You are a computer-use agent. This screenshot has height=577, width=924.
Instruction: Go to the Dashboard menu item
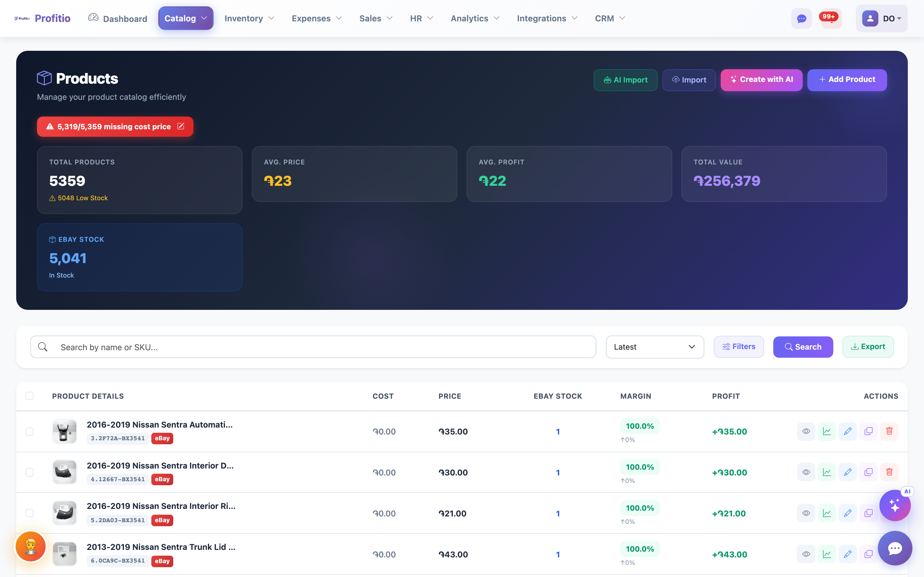118,18
